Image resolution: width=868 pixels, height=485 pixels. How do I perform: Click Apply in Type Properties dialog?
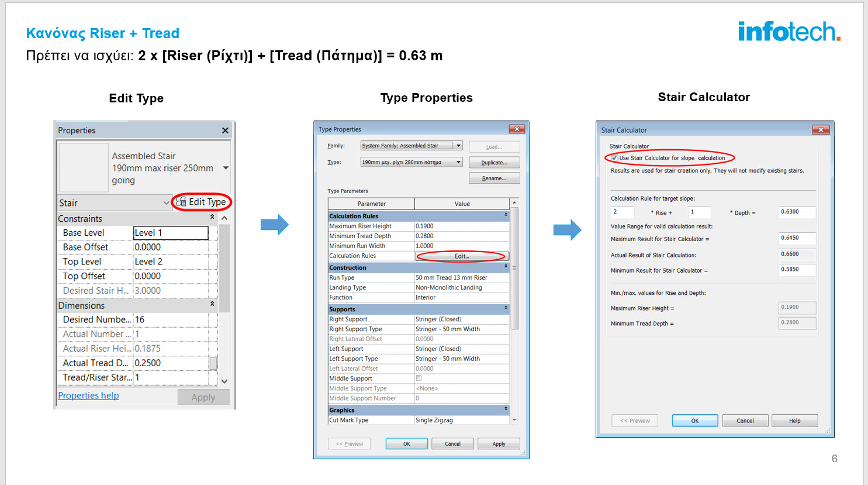coord(499,444)
